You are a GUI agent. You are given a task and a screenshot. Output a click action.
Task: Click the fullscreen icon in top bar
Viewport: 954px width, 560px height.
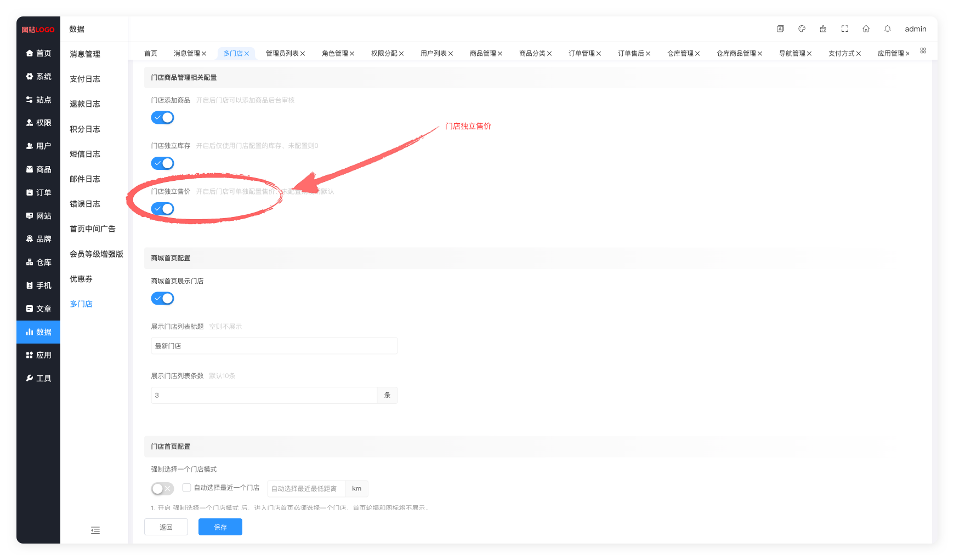point(844,29)
